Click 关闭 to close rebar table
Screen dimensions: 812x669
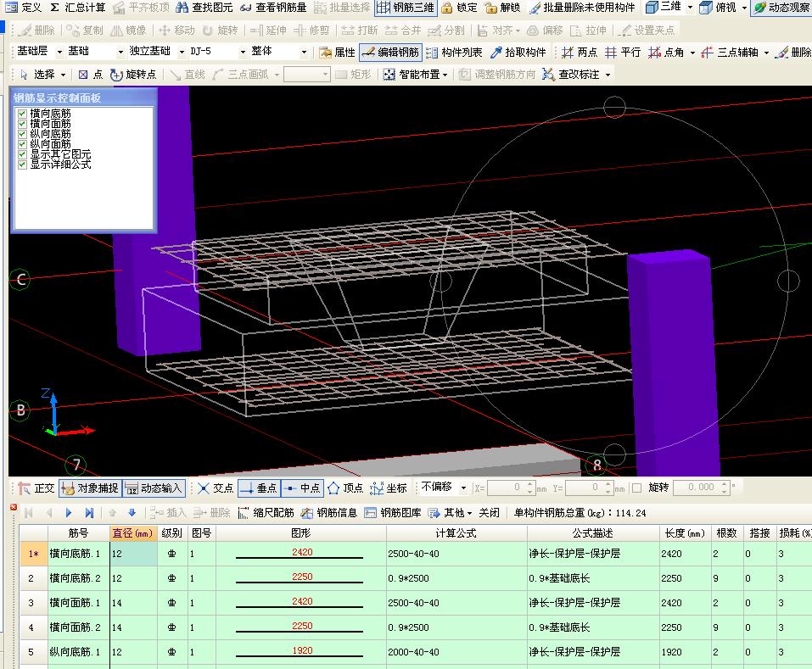tap(489, 513)
